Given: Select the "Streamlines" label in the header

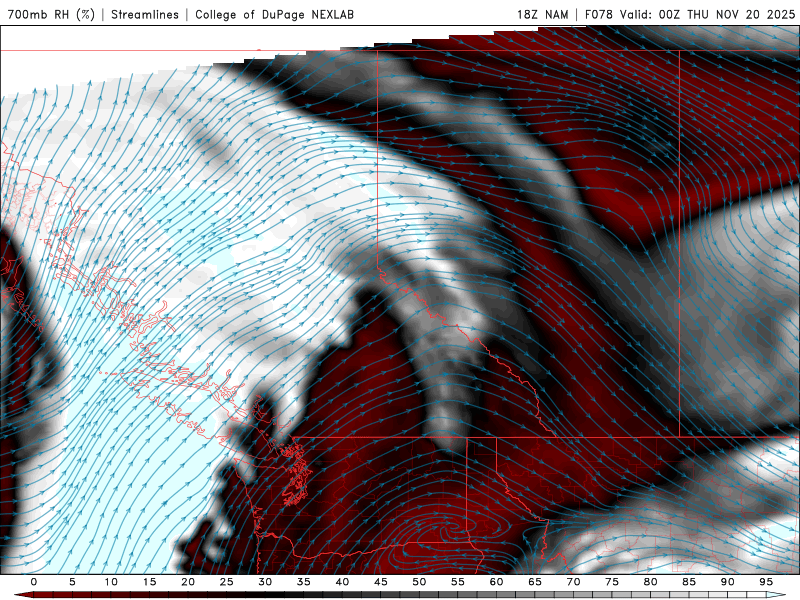Looking at the screenshot, I should click(145, 14).
